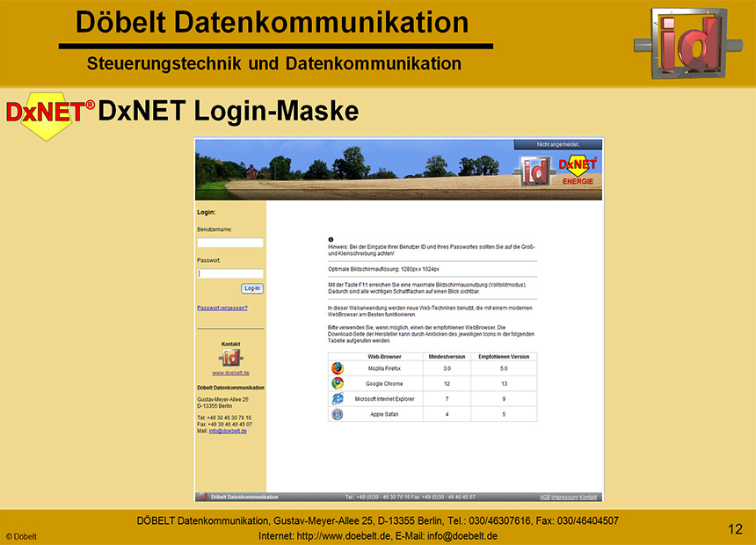Viewport: 756px width, 545px height.
Task: Click Firefox minimum version 3.0 cell
Action: tap(447, 368)
